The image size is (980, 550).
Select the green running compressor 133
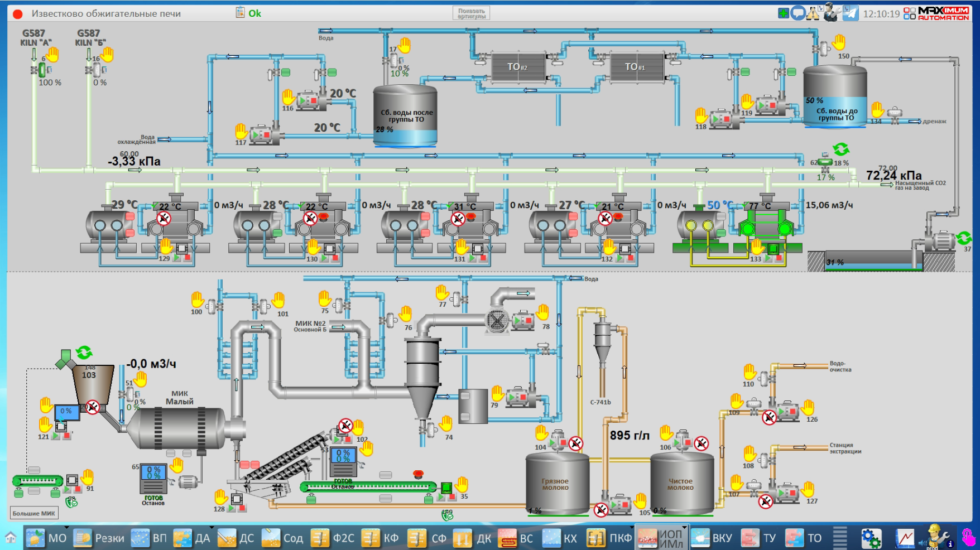click(x=766, y=226)
